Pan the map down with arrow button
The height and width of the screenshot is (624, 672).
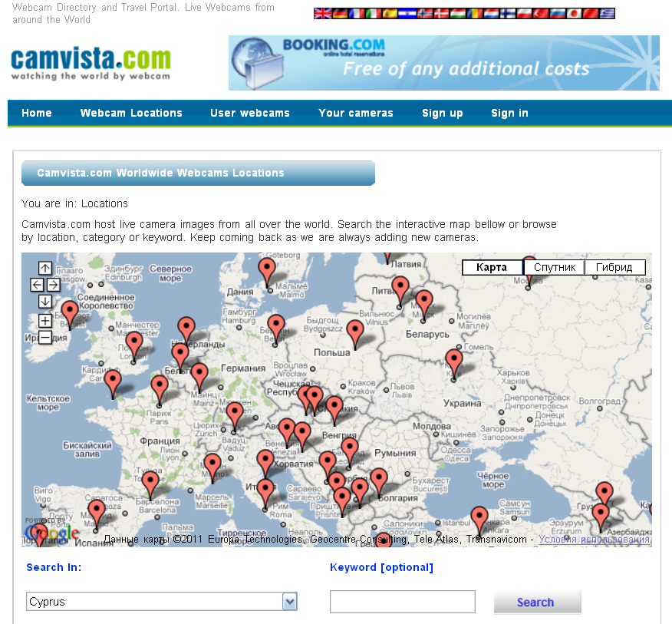pos(45,302)
